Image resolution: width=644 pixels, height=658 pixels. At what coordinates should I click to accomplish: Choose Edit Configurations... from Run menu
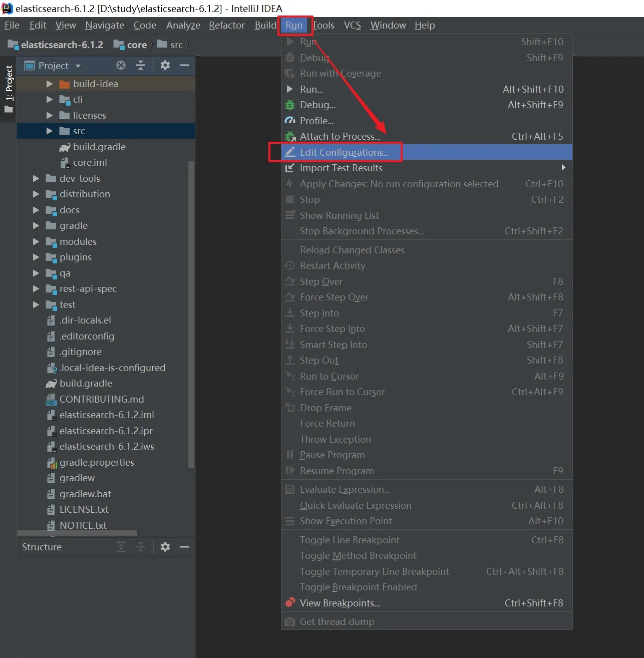[427, 152]
